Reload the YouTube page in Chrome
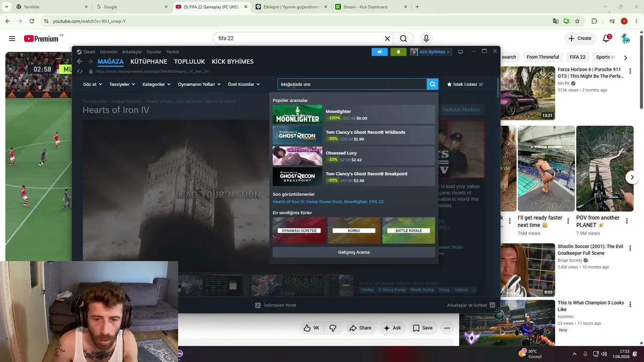This screenshot has height=362, width=644. (32, 21)
